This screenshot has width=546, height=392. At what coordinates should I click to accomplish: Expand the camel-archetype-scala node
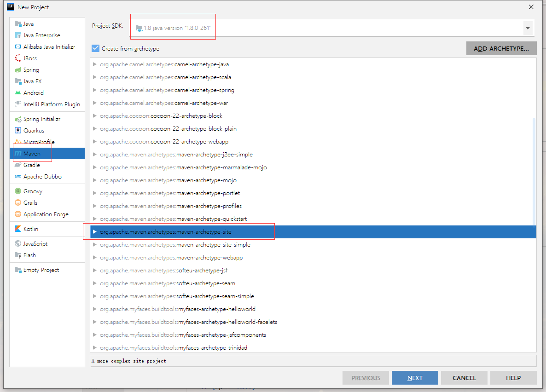tap(94, 77)
